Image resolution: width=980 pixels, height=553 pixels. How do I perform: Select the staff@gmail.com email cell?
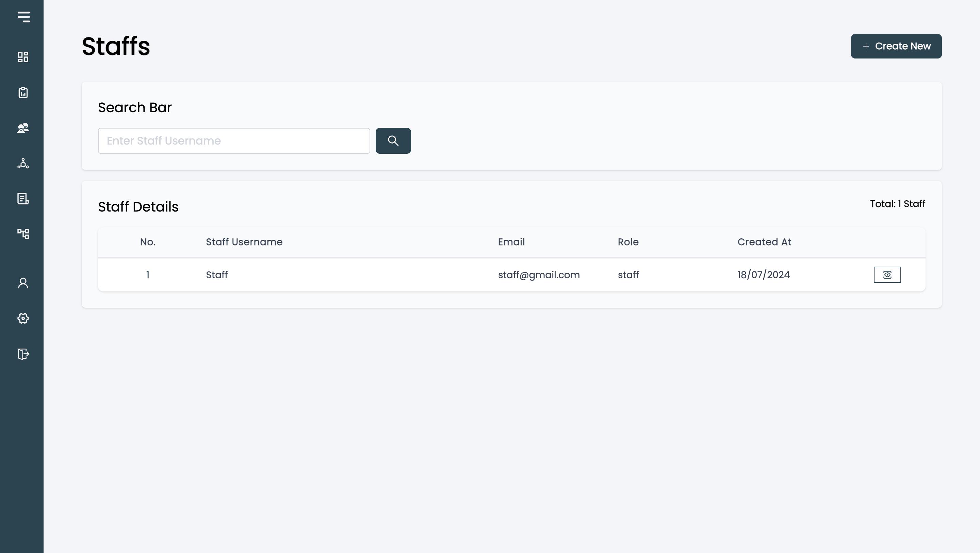pyautogui.click(x=539, y=274)
